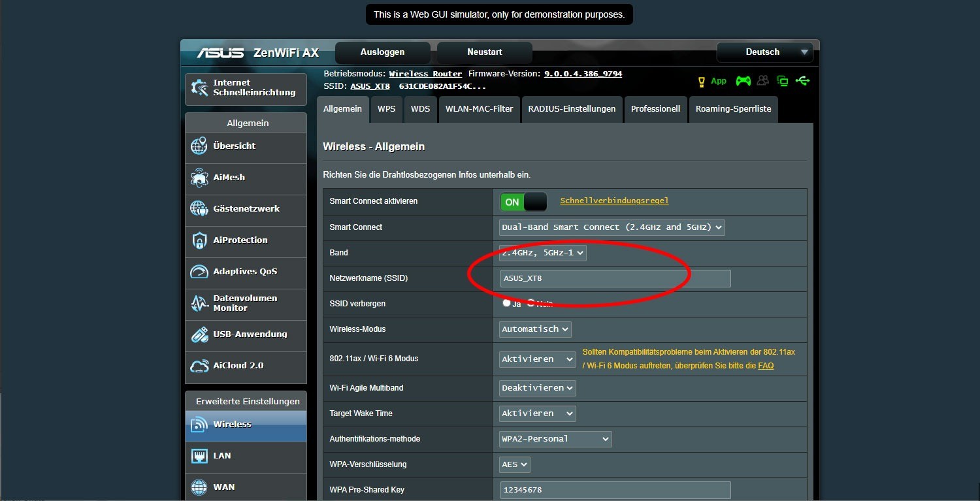The image size is (980, 501).
Task: Switch to the WLAN-MAC-Filter tab
Action: coord(479,109)
